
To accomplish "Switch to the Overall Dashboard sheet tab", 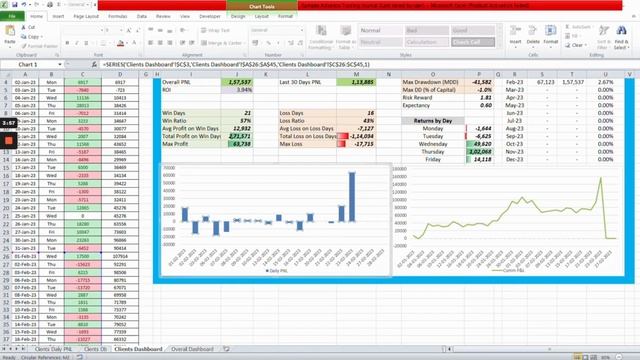I will pos(192,349).
